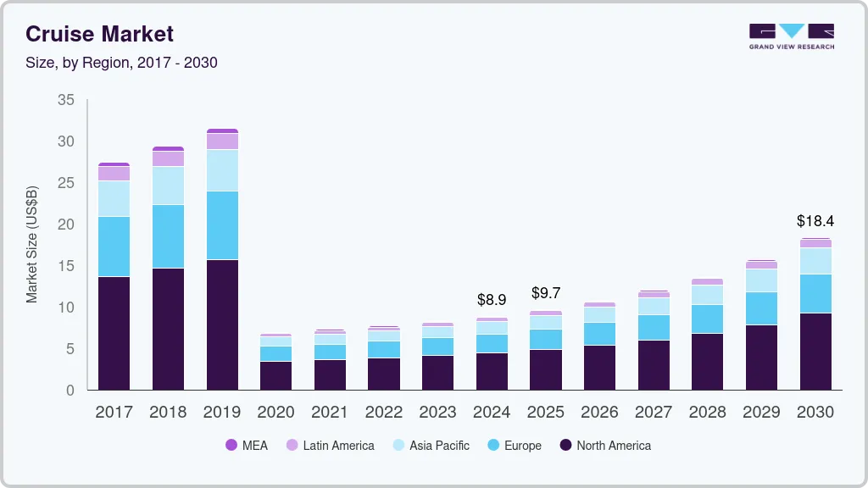Click the Asia Pacific legend color dot
868x488 pixels.
pyautogui.click(x=398, y=445)
